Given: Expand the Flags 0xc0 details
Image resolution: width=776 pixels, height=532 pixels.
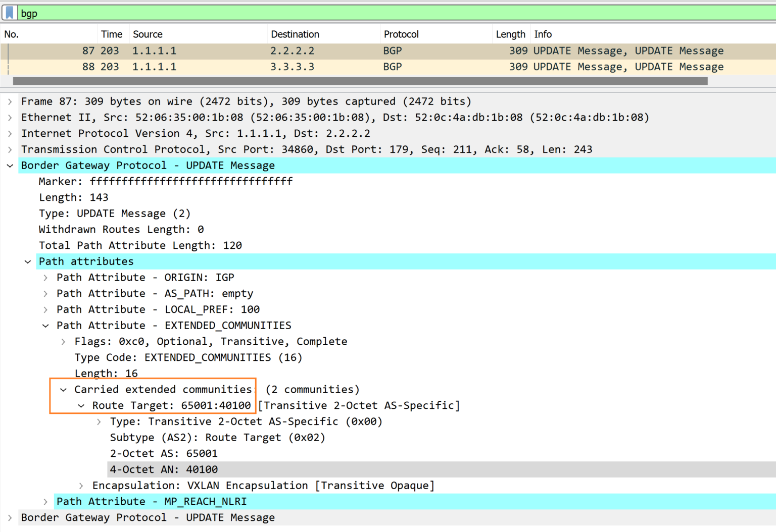Looking at the screenshot, I should click(x=63, y=341).
